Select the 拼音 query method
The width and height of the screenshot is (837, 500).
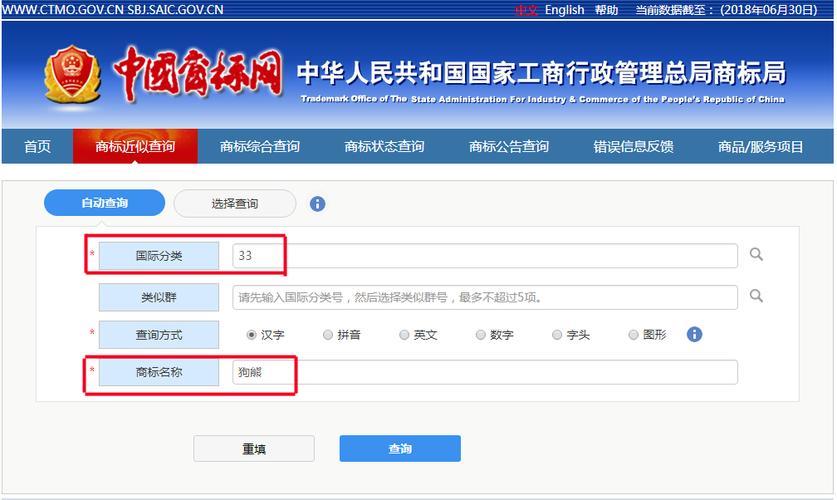coord(328,335)
